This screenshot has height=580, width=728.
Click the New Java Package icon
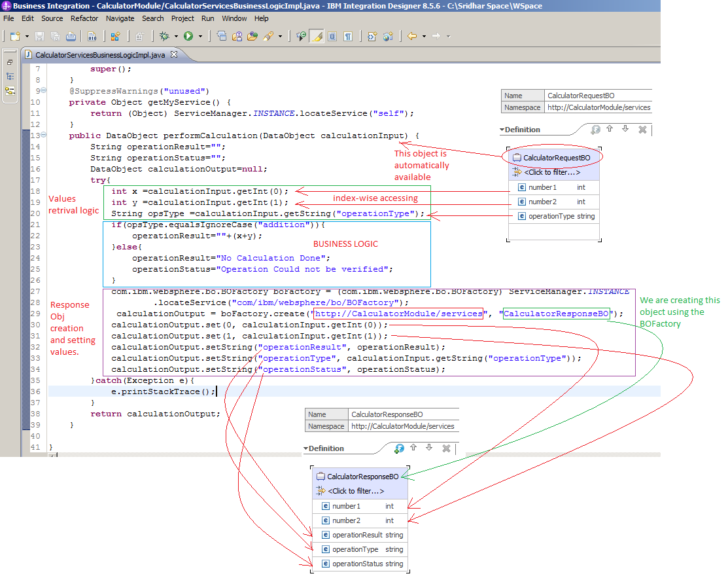(222, 36)
